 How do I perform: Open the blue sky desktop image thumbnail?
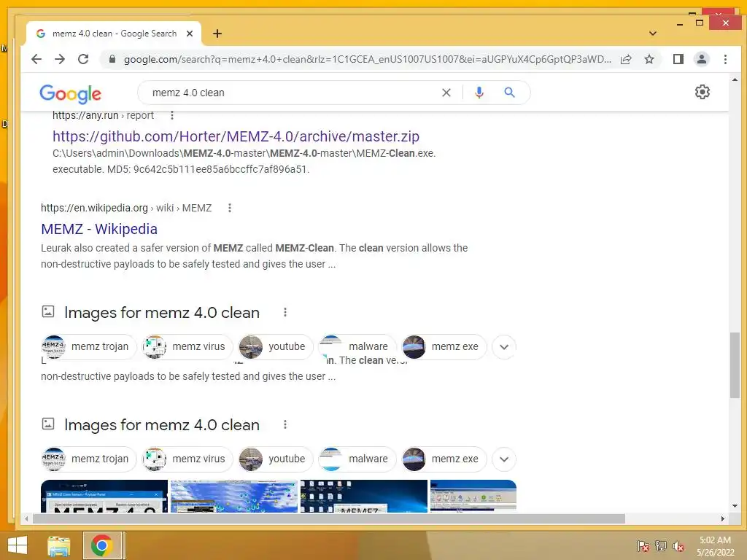pyautogui.click(x=234, y=496)
